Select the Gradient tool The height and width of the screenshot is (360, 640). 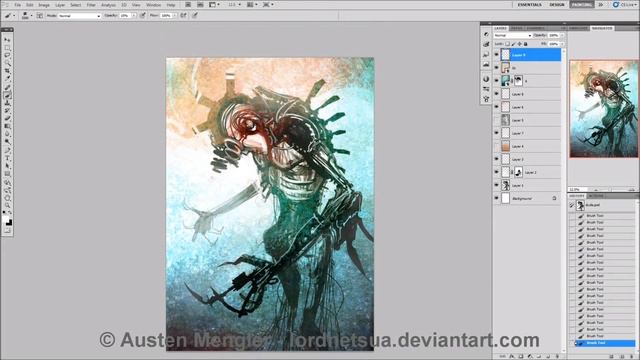click(x=7, y=126)
